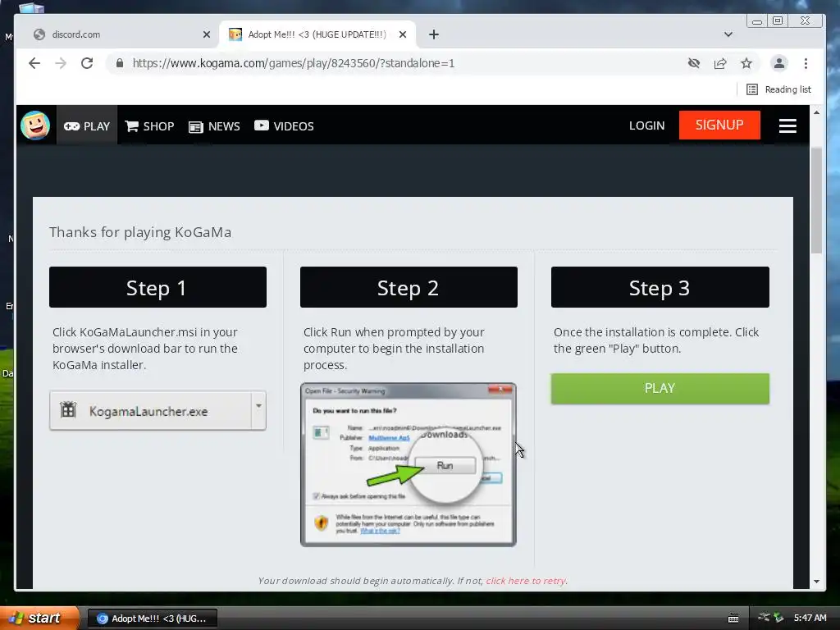Open the NEWS menu item
The image size is (840, 630).
click(x=214, y=126)
